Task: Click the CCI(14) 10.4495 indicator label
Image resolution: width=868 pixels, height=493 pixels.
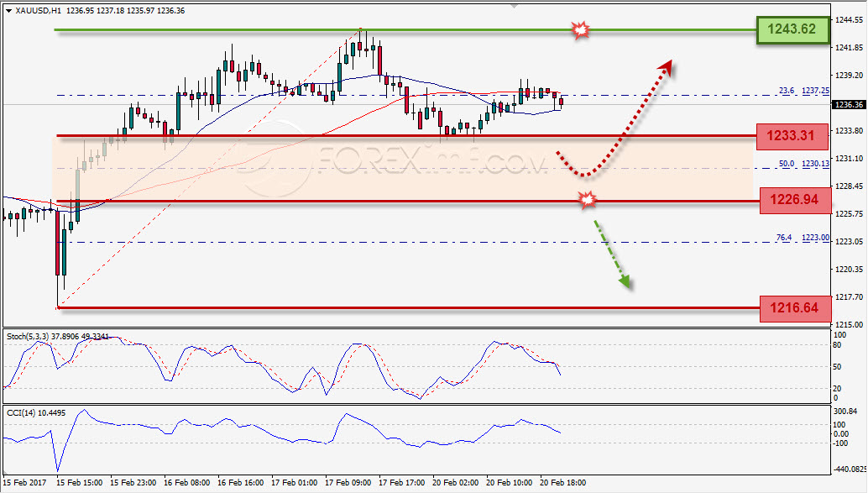Action: tap(36, 413)
